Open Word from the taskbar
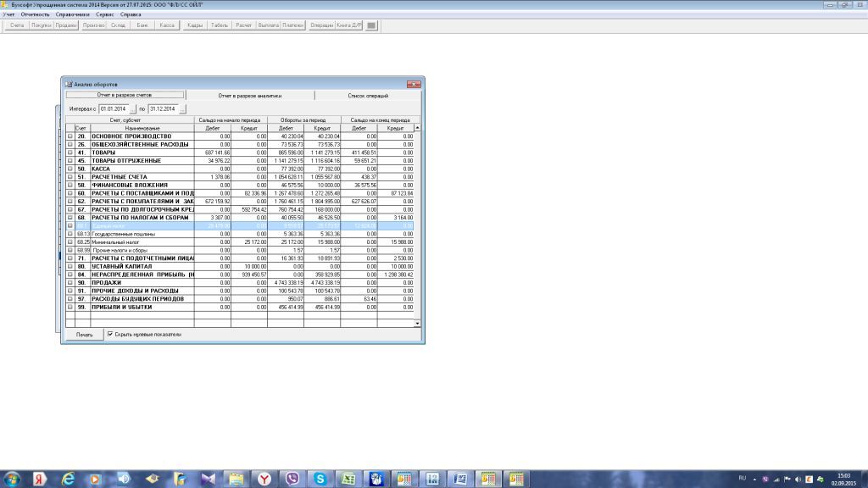This screenshot has height=488, width=868. tap(460, 479)
